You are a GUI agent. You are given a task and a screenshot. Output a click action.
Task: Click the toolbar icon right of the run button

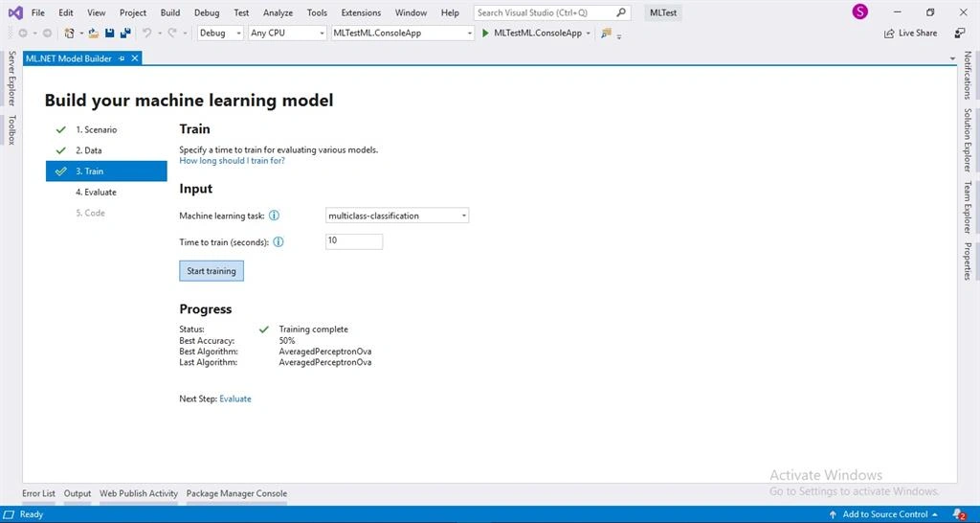606,34
